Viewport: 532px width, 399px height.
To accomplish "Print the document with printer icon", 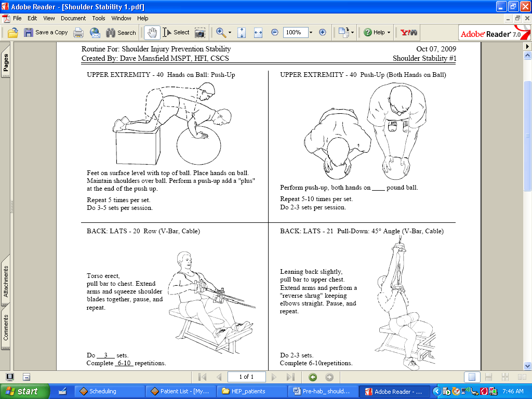I will click(78, 33).
